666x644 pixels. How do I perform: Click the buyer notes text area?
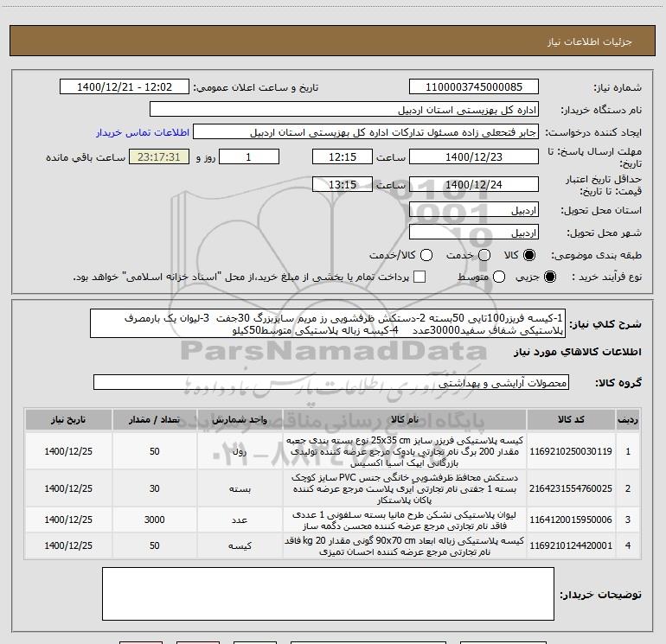[328, 594]
